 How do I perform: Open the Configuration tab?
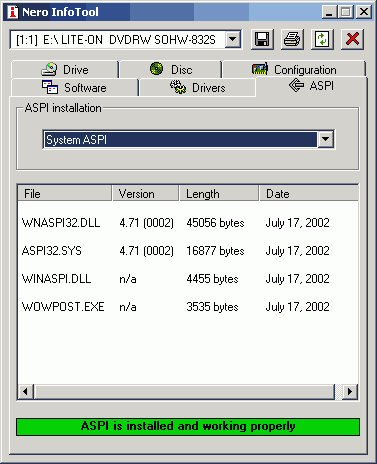point(294,70)
